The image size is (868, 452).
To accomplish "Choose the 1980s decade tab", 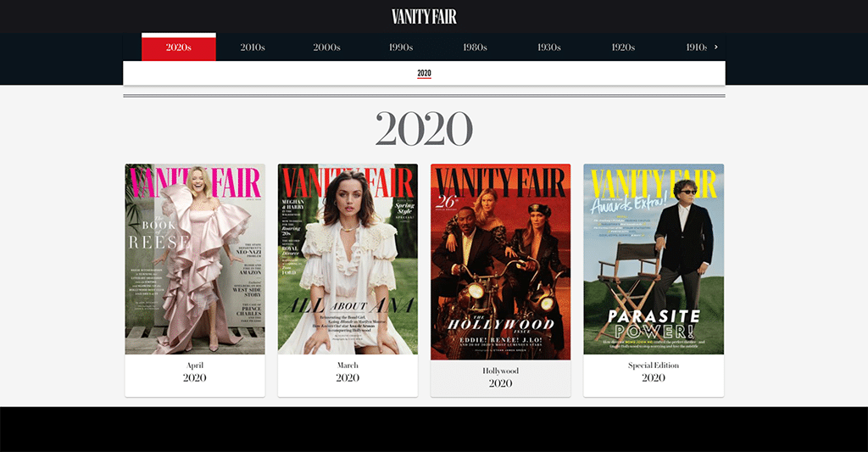I will (x=475, y=47).
